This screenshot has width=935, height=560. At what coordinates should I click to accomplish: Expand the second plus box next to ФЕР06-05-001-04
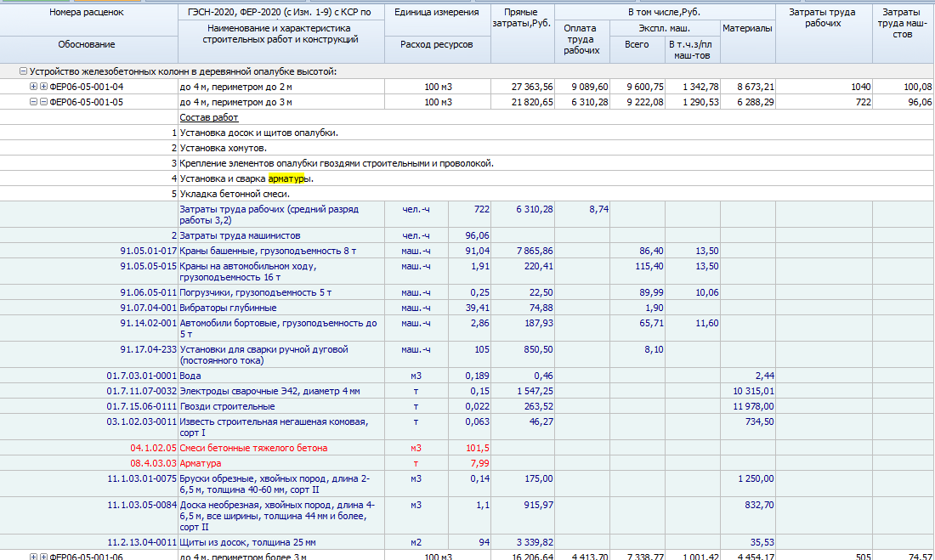43,87
